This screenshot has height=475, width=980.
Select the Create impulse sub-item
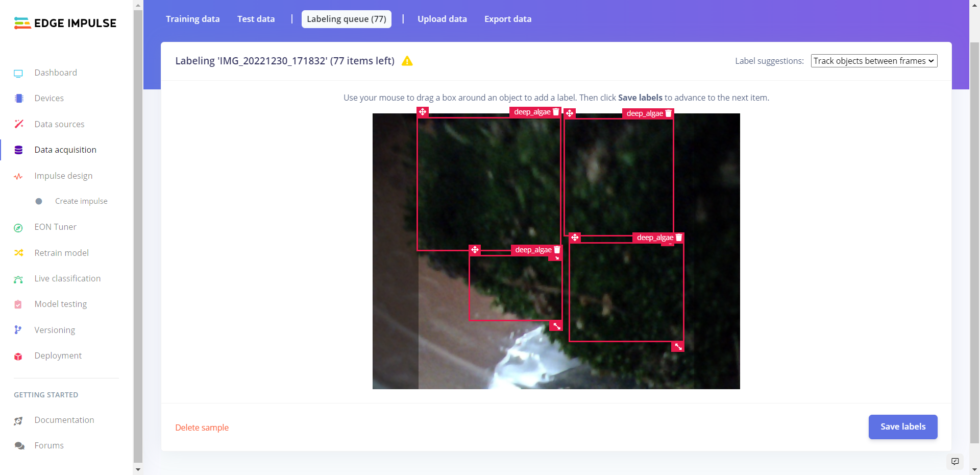point(81,201)
